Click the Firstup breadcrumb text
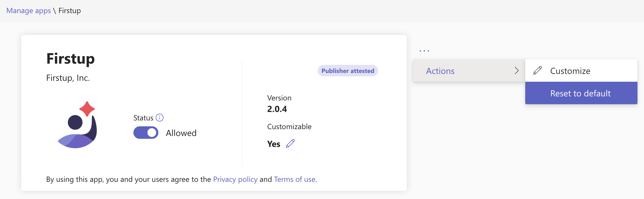 click(x=70, y=11)
